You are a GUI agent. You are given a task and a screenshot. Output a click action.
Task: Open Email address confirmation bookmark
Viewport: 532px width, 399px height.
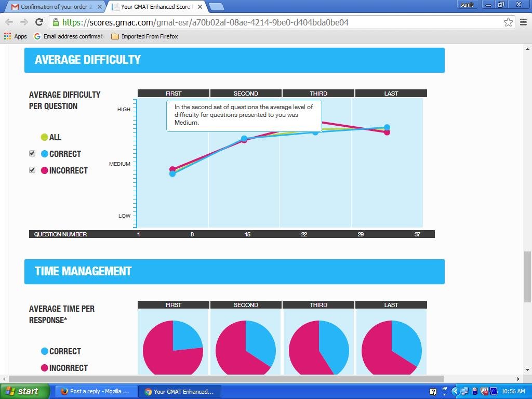tap(69, 36)
